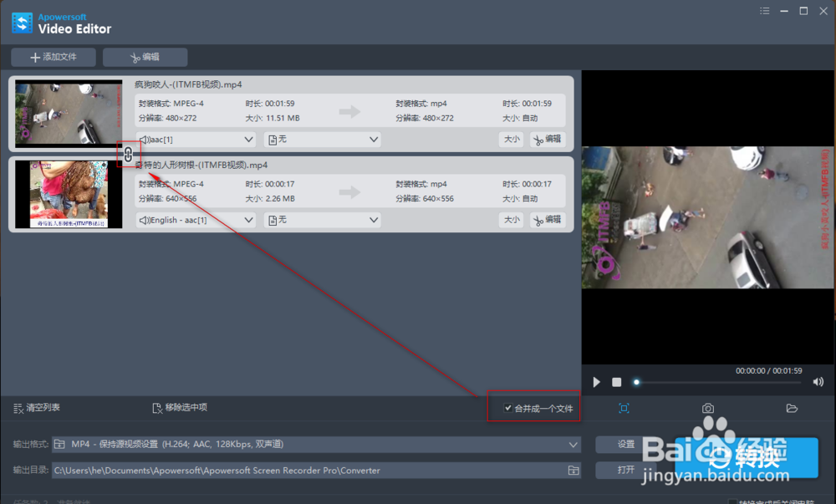Click the merge link icon between video items
This screenshot has width=836, height=504.
[x=129, y=155]
